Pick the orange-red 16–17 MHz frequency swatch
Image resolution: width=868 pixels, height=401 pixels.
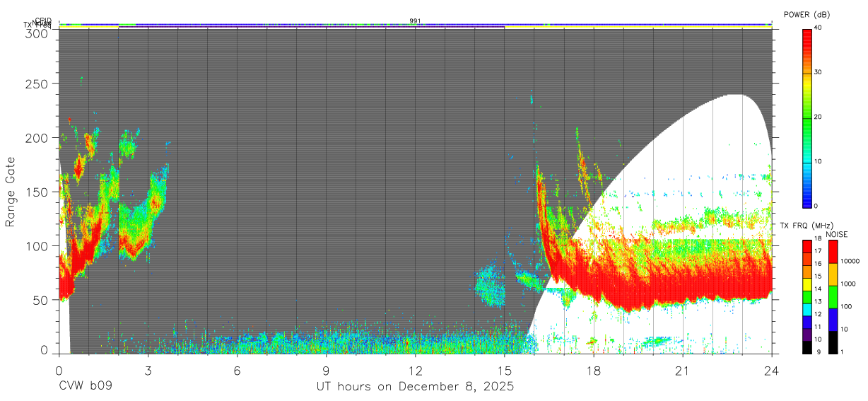[x=807, y=260]
